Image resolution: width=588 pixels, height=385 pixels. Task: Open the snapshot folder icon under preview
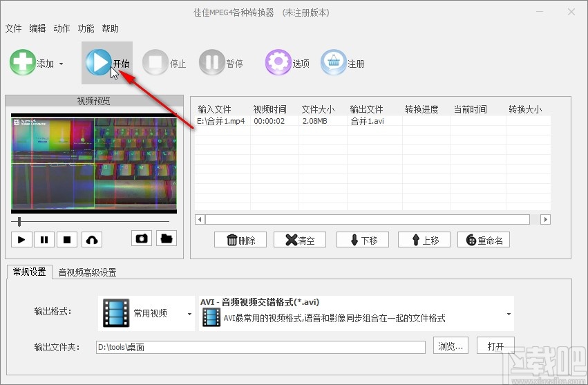click(x=167, y=238)
